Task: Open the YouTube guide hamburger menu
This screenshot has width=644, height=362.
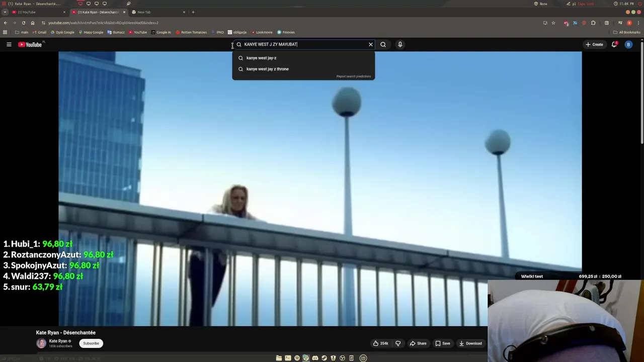Action: [x=9, y=45]
